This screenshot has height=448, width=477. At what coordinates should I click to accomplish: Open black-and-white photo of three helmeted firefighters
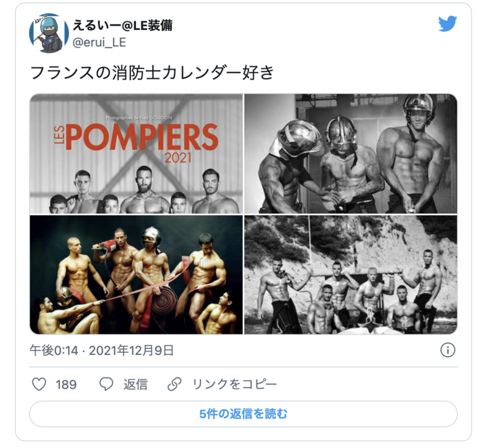tap(351, 153)
